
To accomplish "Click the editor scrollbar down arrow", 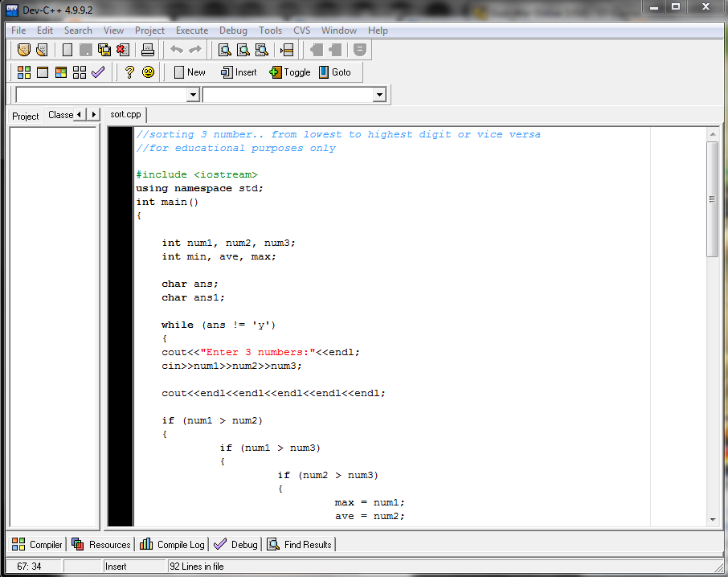I will 713,520.
